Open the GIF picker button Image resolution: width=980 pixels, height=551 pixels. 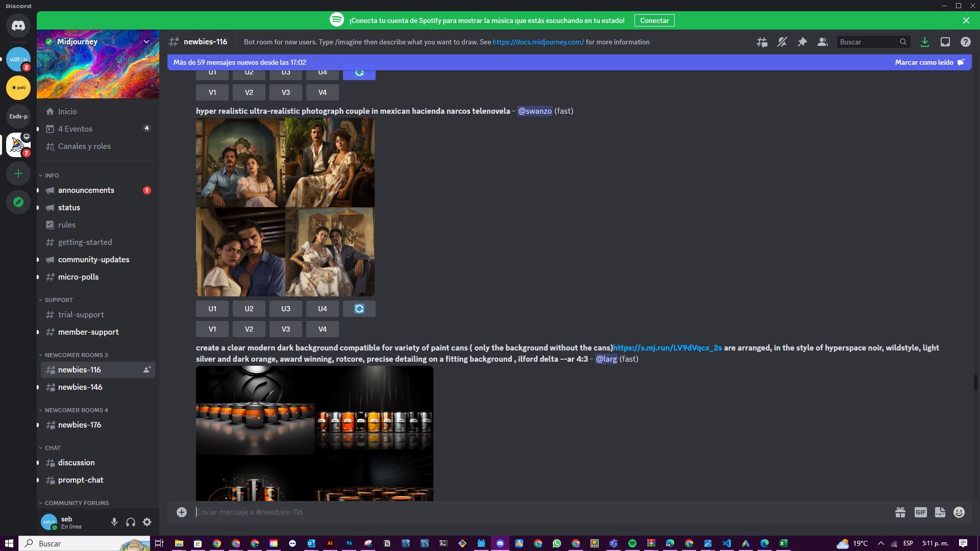[920, 512]
